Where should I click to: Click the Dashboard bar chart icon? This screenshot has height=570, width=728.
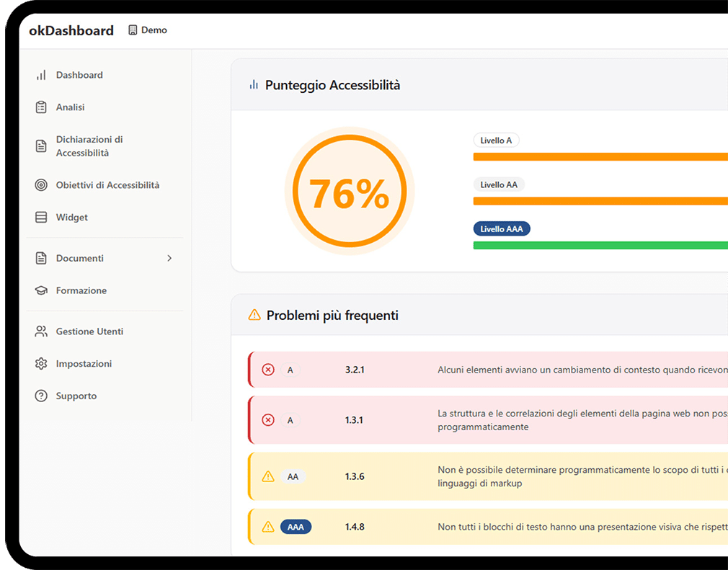(x=41, y=75)
